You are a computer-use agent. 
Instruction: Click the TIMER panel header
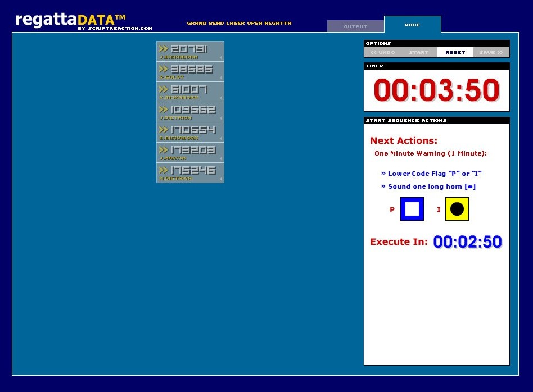(x=437, y=66)
